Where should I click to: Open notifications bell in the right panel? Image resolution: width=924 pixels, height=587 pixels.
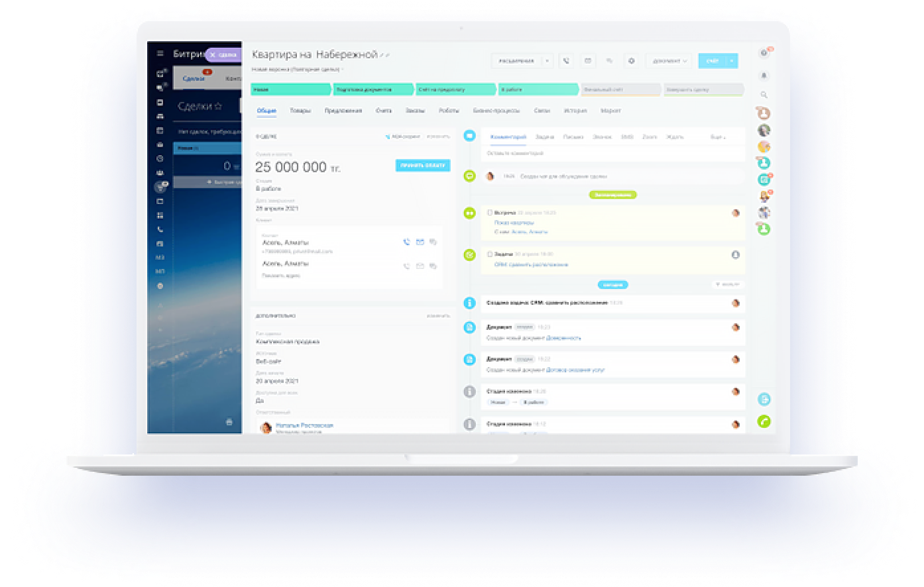764,75
